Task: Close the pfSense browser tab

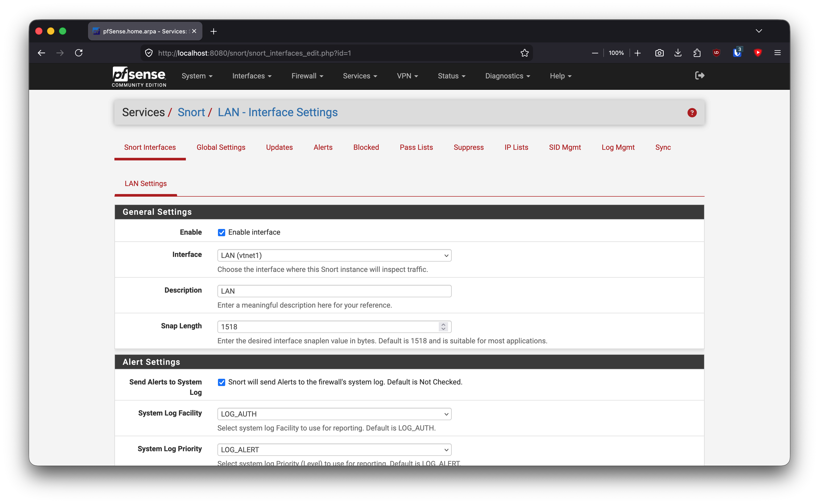Action: point(194,31)
